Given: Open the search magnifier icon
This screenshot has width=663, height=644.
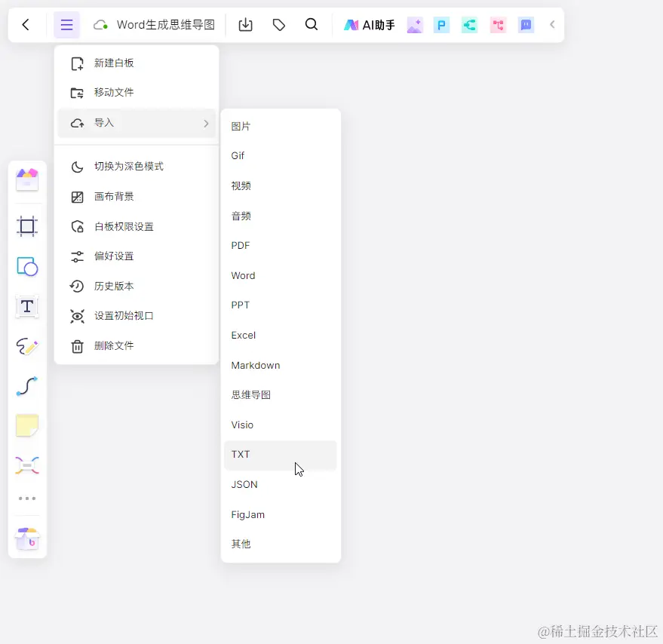Looking at the screenshot, I should pyautogui.click(x=312, y=25).
